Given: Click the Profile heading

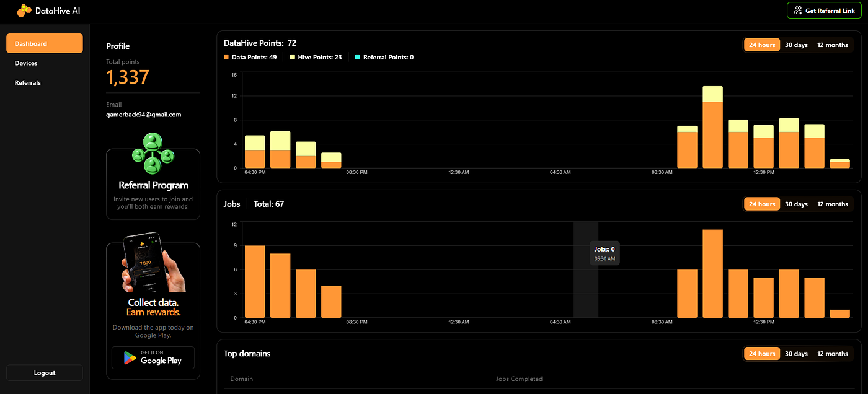Looking at the screenshot, I should [118, 46].
